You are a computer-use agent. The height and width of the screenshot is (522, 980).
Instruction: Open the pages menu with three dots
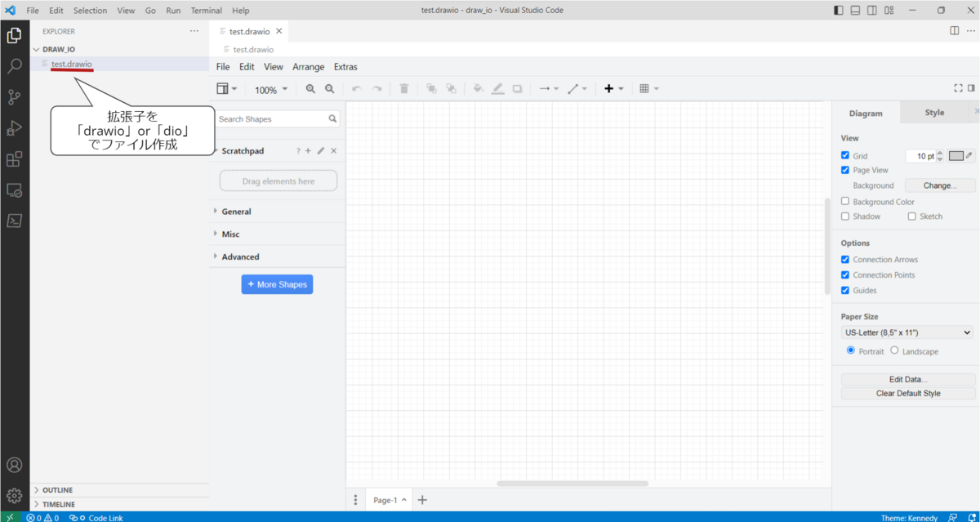355,500
